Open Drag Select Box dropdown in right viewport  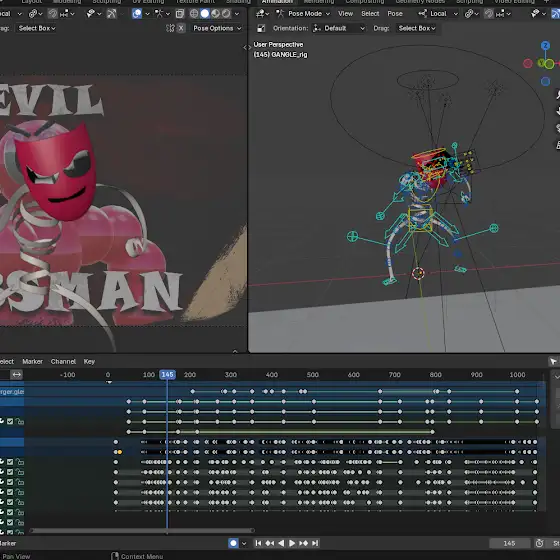pos(417,28)
